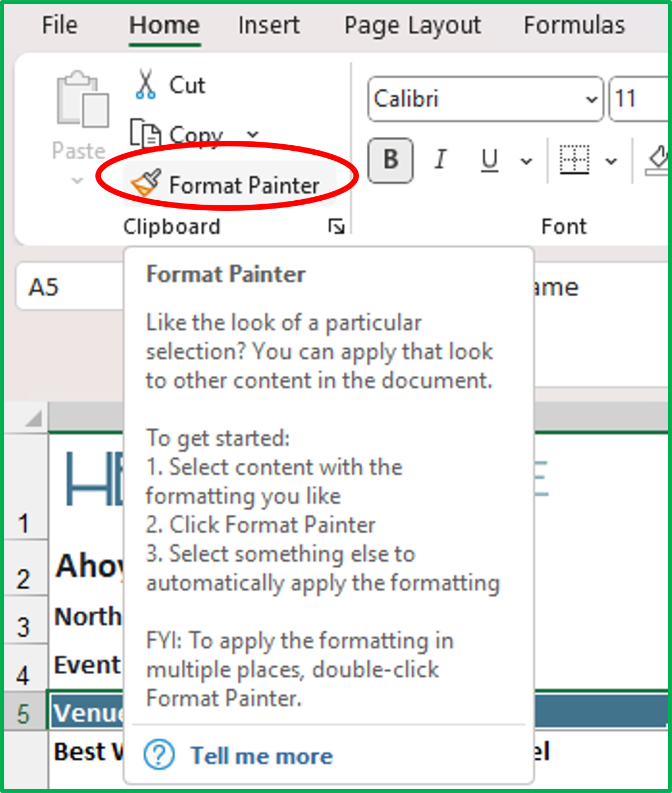Open the Underline style dropdown

(525, 161)
